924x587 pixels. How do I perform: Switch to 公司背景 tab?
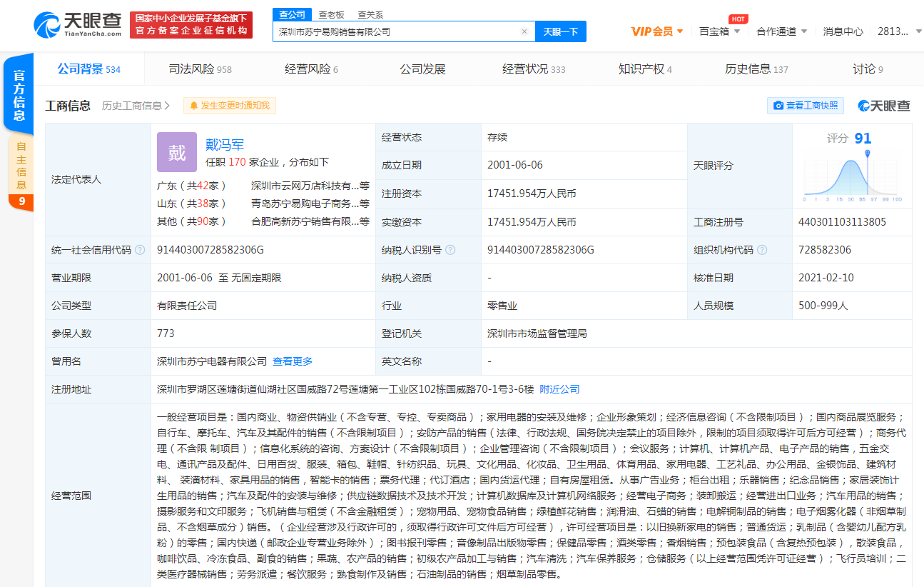88,69
